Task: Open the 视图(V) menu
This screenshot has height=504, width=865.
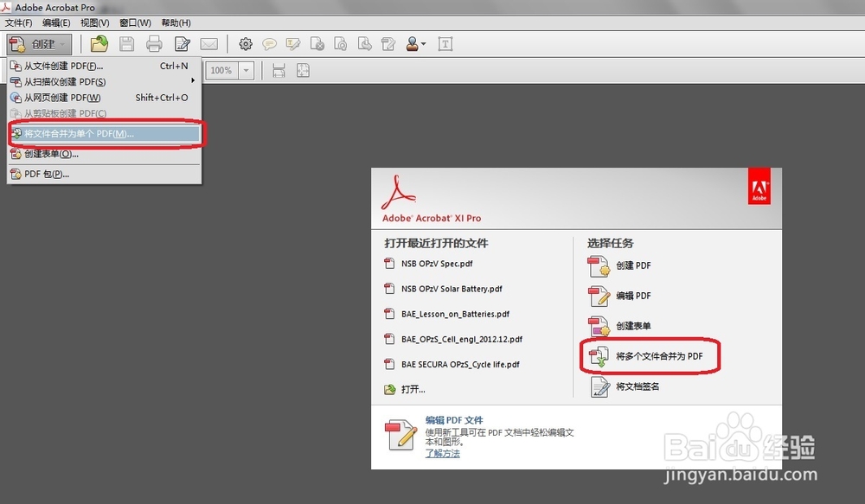Action: 95,22
